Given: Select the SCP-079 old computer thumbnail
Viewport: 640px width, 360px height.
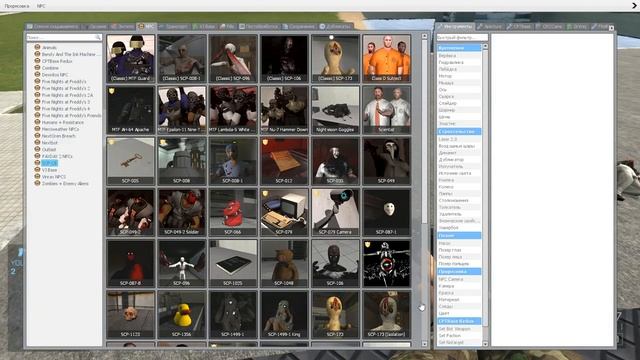Looking at the screenshot, I should tap(284, 212).
